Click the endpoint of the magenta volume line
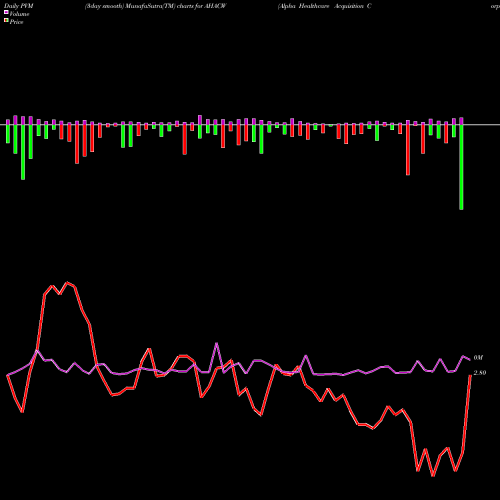This screenshot has height=500, width=500. click(x=470, y=359)
